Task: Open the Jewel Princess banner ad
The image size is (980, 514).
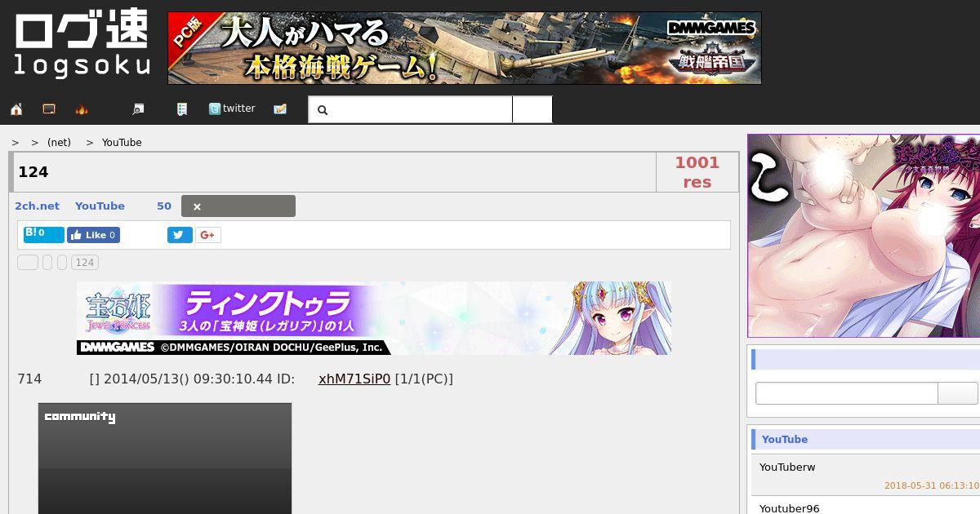Action: coord(374,318)
